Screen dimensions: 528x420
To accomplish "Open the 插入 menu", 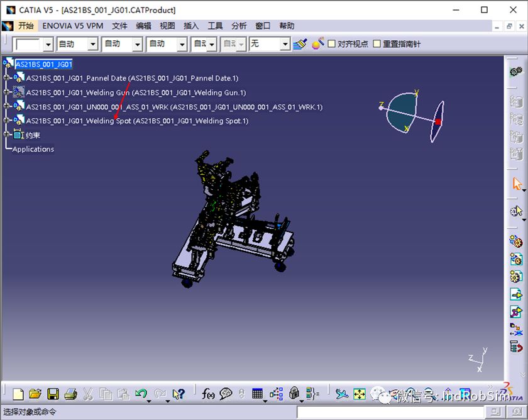I will coord(191,26).
